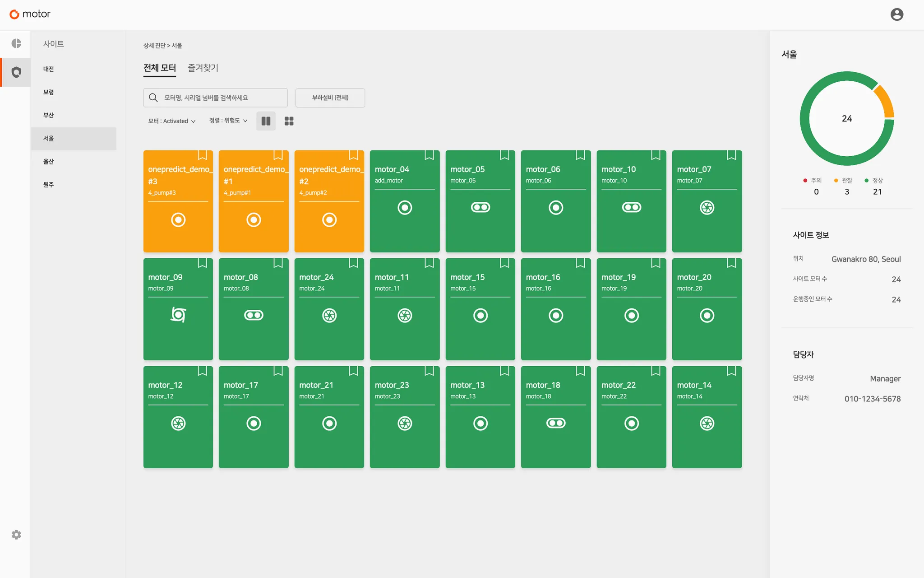This screenshot has height=578, width=924.
Task: Click the dashboard pie chart sidebar icon
Action: (16, 43)
